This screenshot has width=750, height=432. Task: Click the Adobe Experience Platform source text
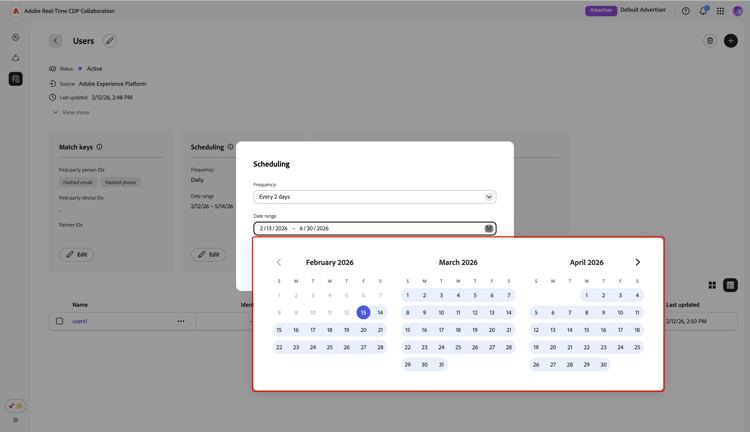112,84
